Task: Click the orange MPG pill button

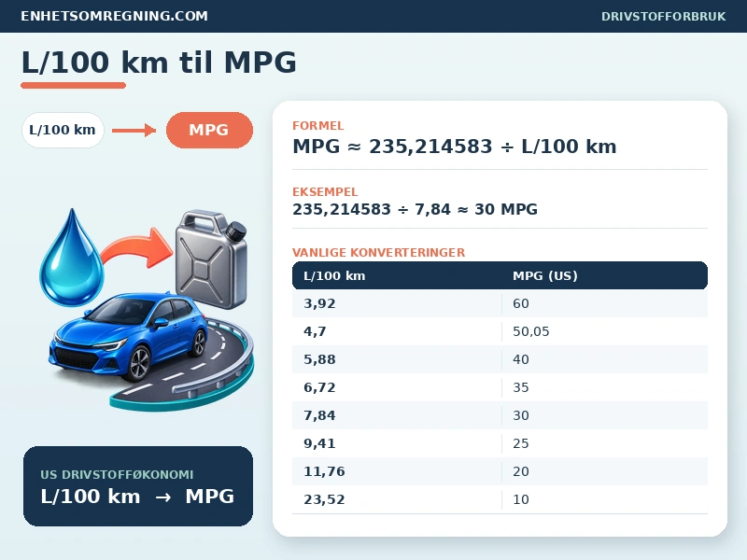Action: pyautogui.click(x=209, y=130)
